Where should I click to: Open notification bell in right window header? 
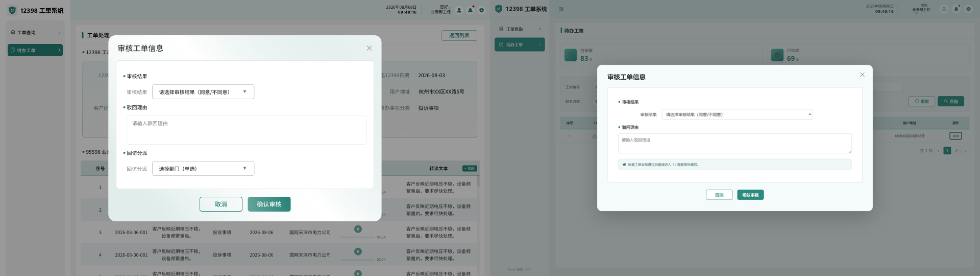pyautogui.click(x=956, y=9)
